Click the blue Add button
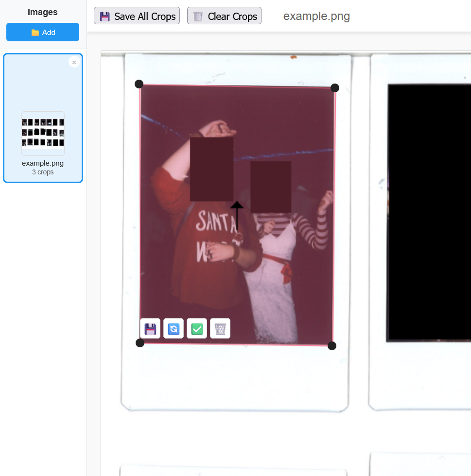Screen dimensions: 471x476 coord(43,32)
